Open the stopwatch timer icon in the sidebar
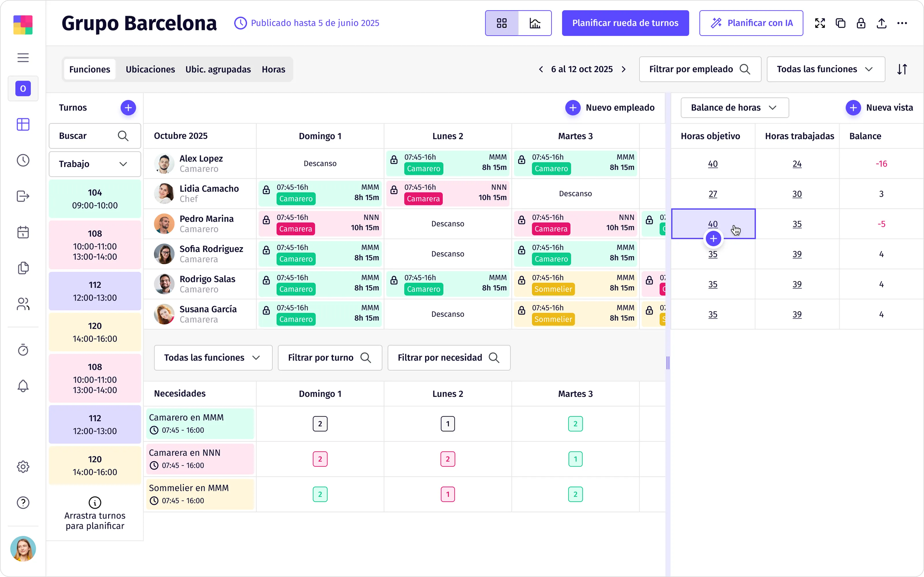 pos(23,350)
